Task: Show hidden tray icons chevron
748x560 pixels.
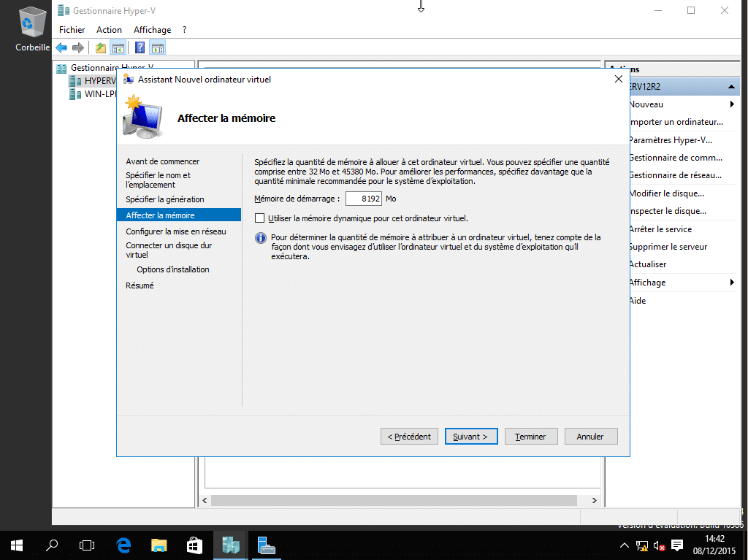Action: [624, 545]
